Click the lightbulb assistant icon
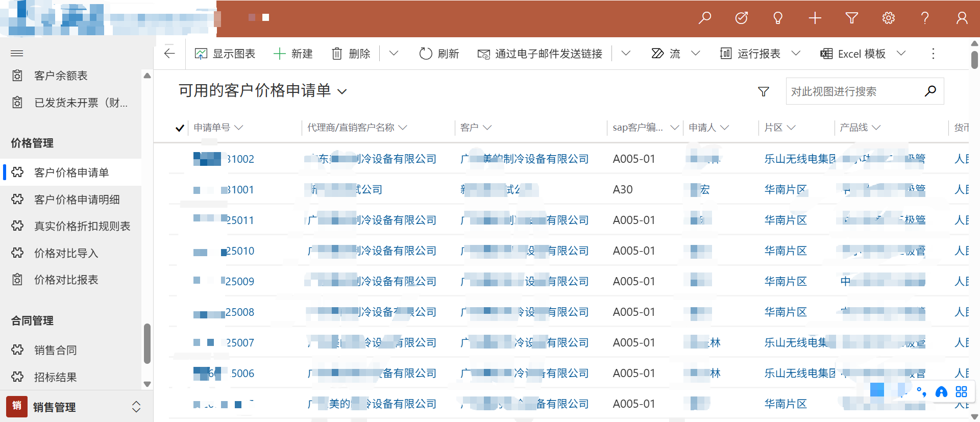Image resolution: width=980 pixels, height=422 pixels. pyautogui.click(x=778, y=18)
